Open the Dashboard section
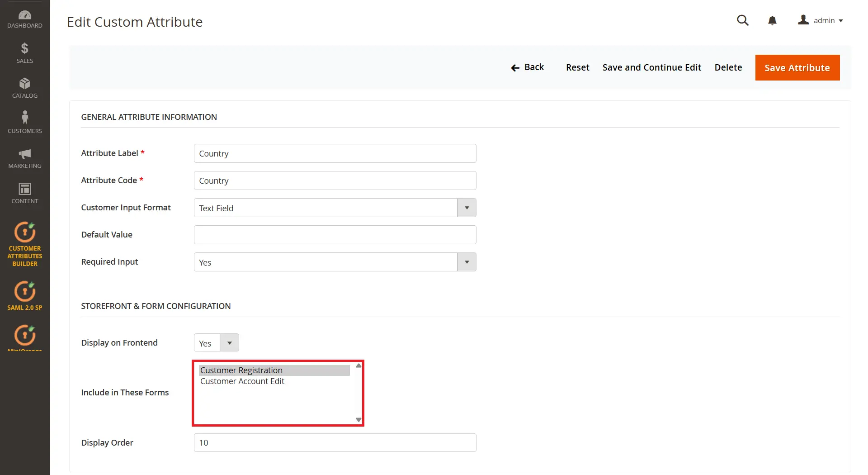Image resolution: width=868 pixels, height=475 pixels. click(25, 19)
